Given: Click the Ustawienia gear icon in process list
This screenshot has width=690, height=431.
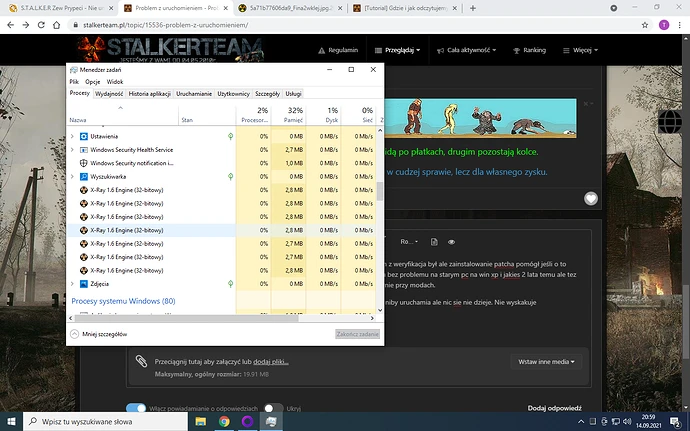Looking at the screenshot, I should (x=84, y=136).
